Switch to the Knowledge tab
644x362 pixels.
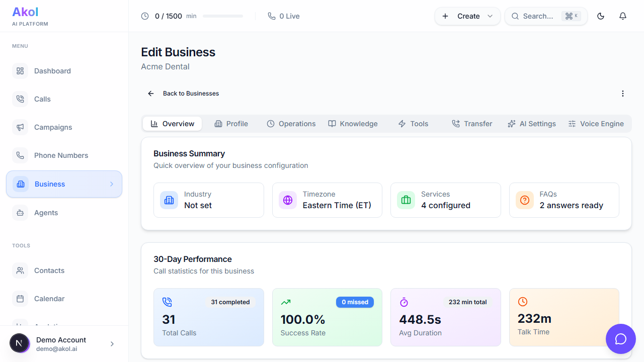coord(353,123)
